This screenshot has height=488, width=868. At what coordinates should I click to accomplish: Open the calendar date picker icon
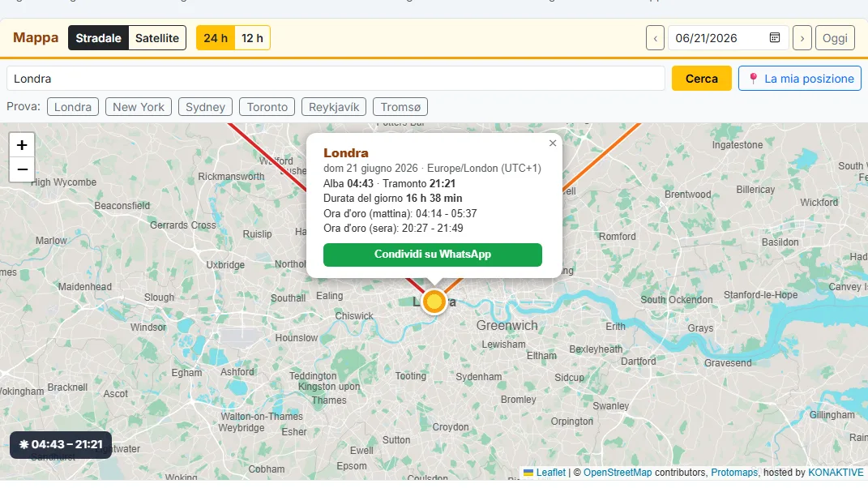point(775,37)
